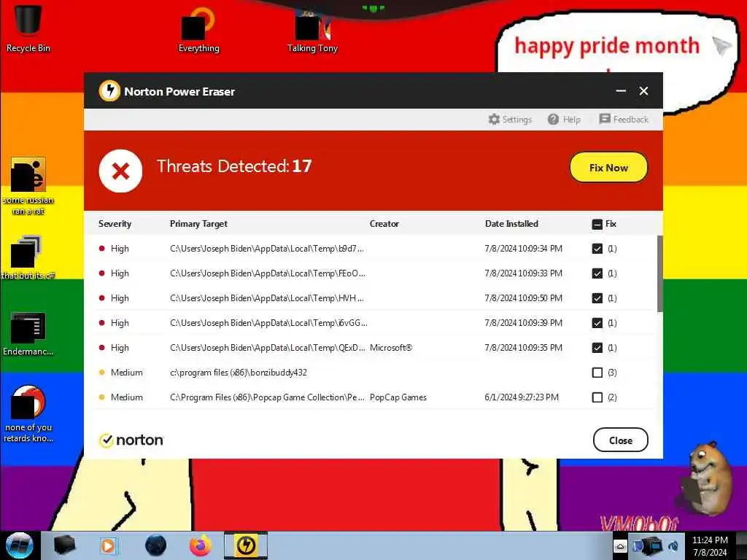Click the Fix Now button
747x560 pixels.
pos(608,168)
